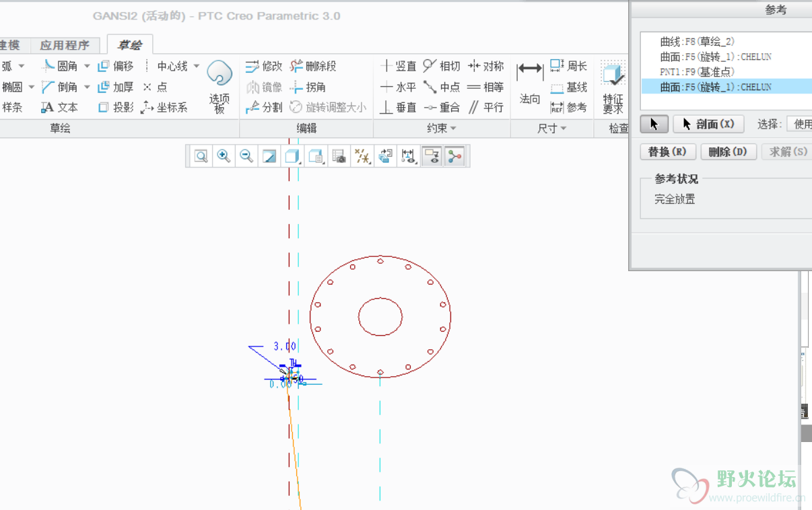Click the 修改 (modify) tool

pos(264,66)
